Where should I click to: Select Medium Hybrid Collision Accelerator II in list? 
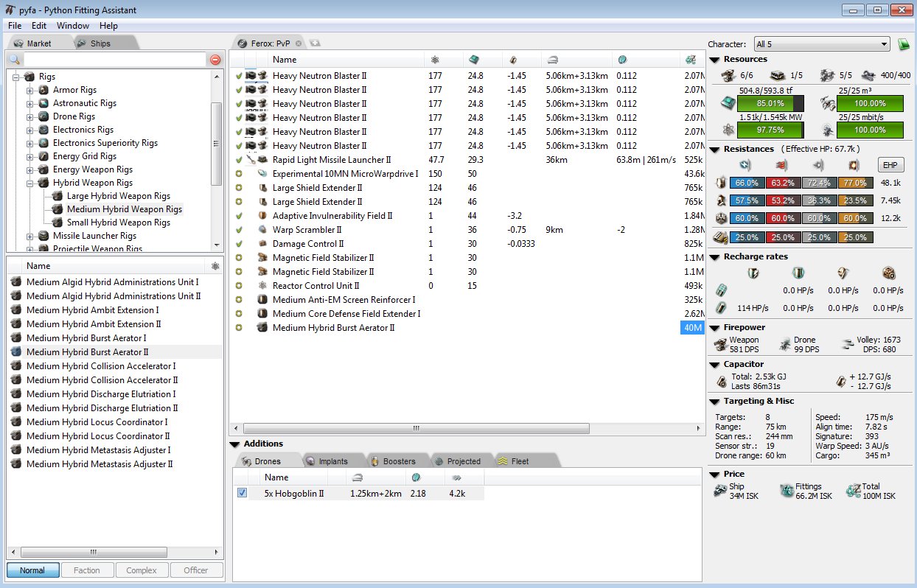(x=102, y=380)
